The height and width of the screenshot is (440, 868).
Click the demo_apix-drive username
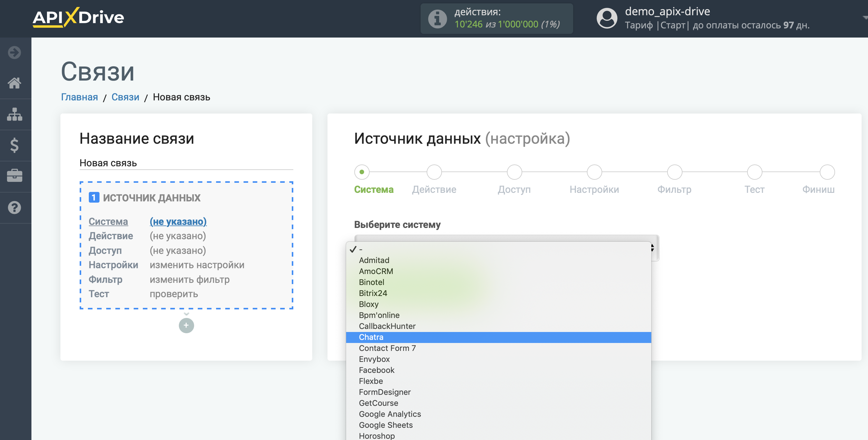tap(667, 12)
